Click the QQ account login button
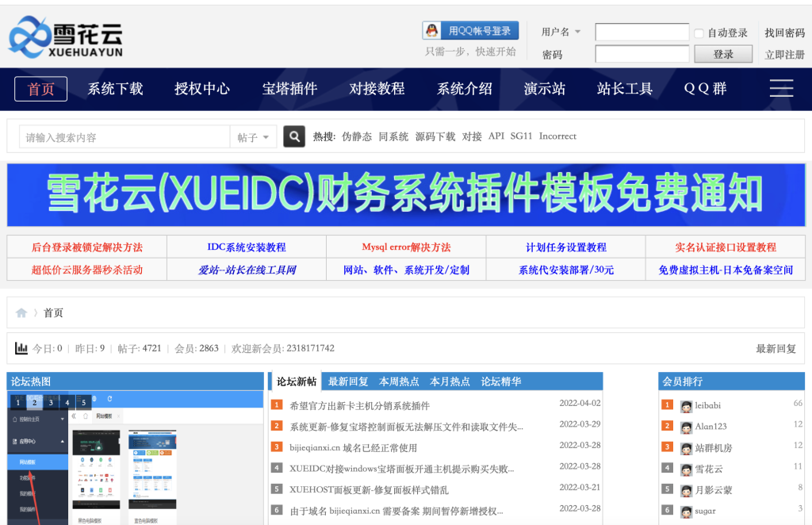The height and width of the screenshot is (525, 812). (x=470, y=31)
